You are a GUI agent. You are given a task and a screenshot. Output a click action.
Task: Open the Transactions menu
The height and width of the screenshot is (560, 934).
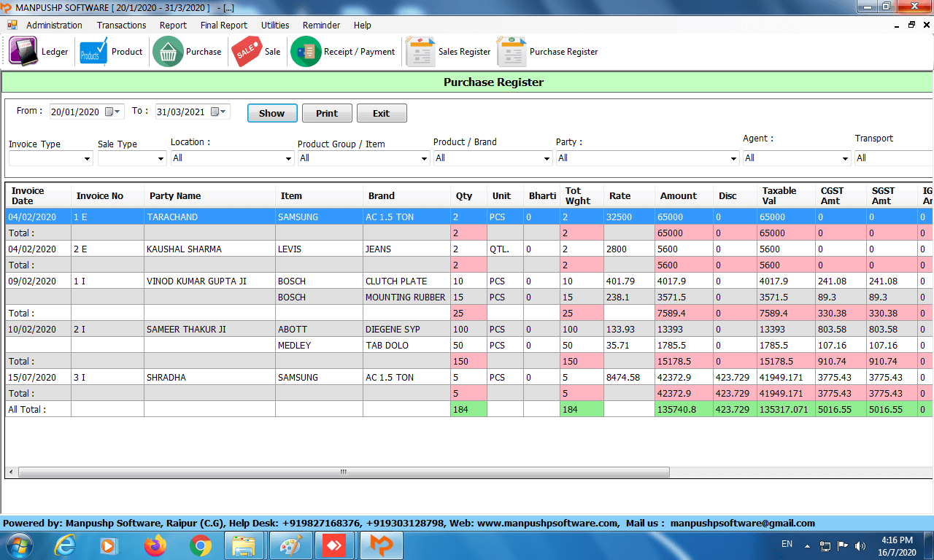pos(121,25)
